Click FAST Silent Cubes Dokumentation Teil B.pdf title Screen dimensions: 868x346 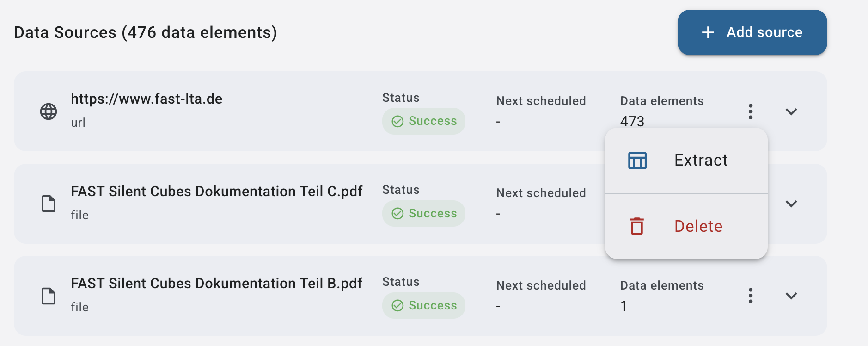click(216, 283)
